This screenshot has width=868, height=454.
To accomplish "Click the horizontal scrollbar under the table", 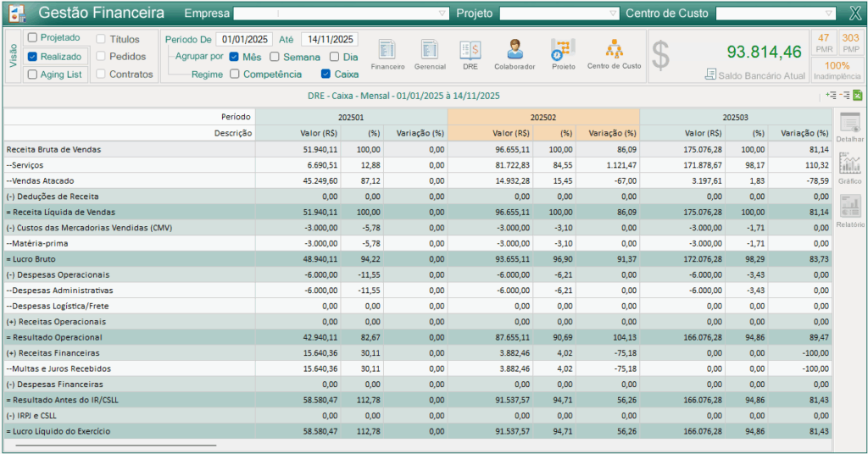I will click(x=115, y=444).
